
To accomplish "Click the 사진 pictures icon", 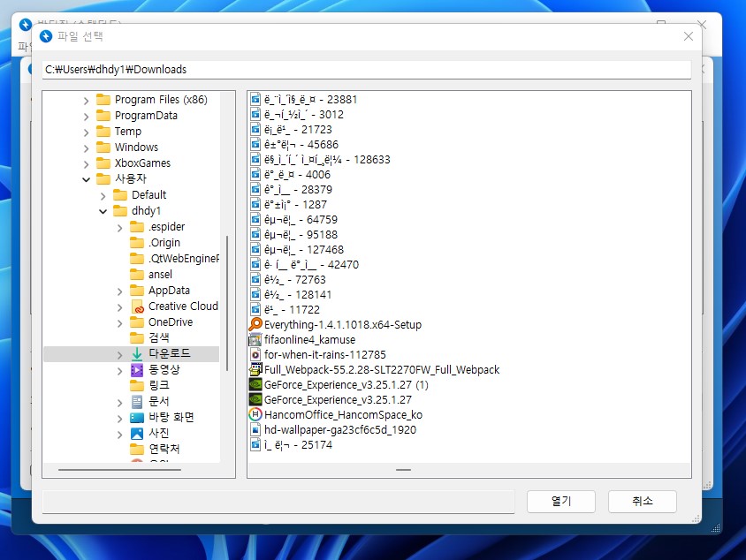I will click(x=137, y=434).
